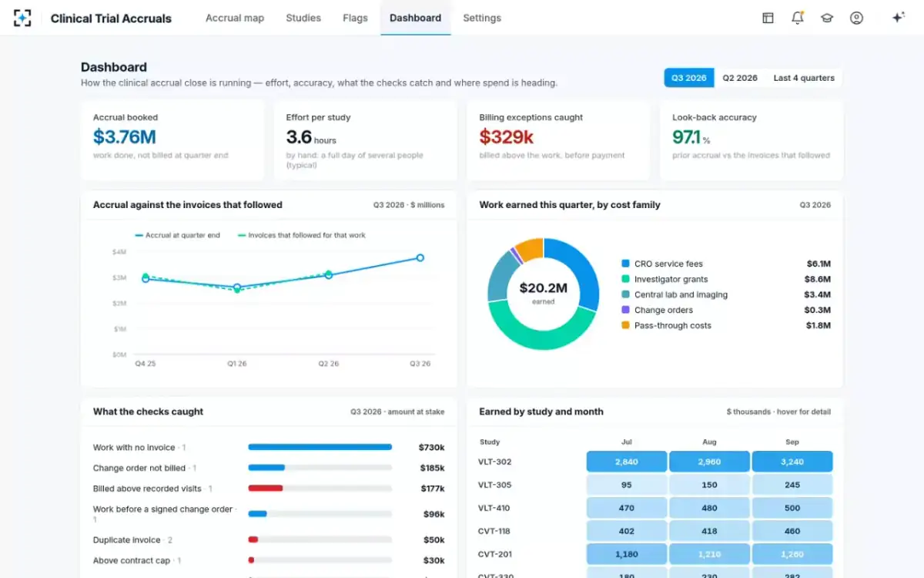Click the $96k amount at stake

[434, 514]
